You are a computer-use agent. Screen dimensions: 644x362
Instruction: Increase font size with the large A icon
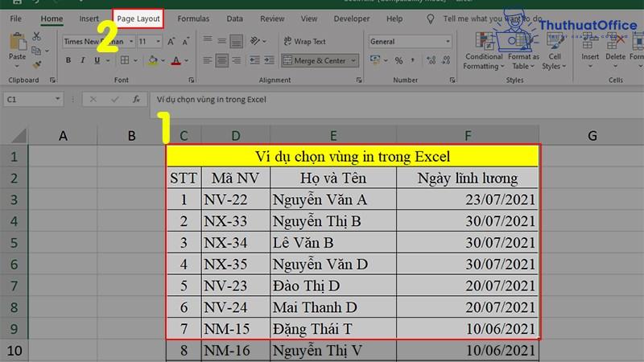point(171,42)
